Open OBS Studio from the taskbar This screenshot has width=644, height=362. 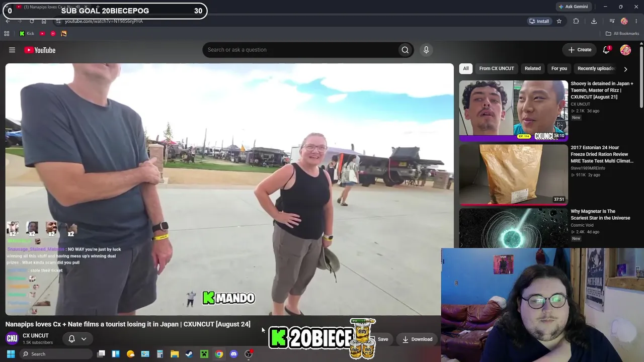tap(249, 354)
